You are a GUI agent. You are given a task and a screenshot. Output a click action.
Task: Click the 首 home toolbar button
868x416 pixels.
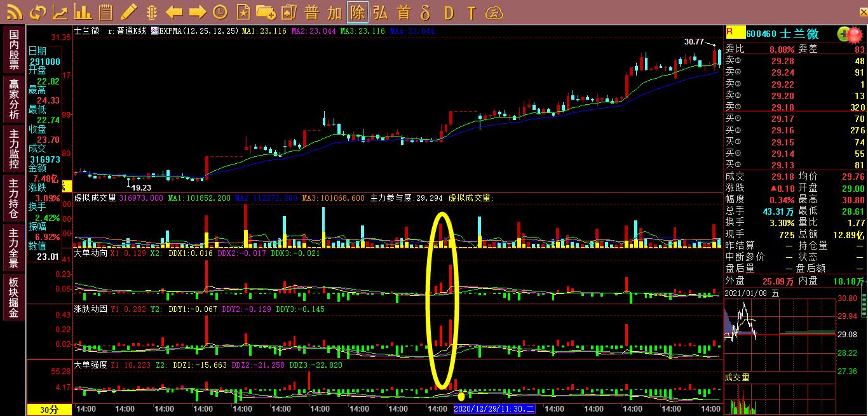click(403, 11)
